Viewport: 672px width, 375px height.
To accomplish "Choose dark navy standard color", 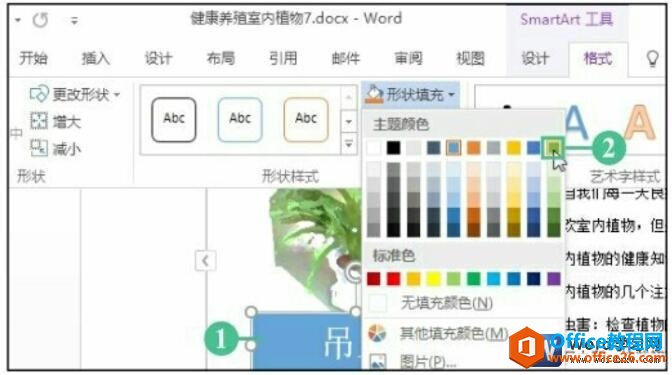I will point(534,279).
